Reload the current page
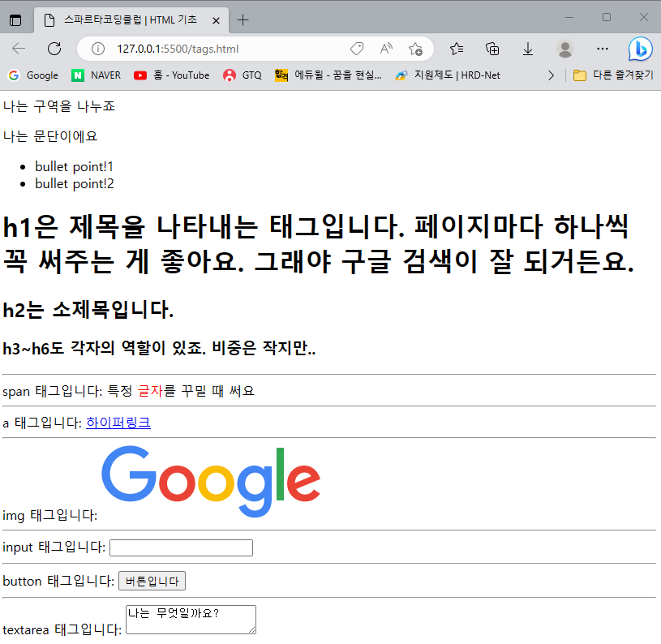This screenshot has width=661, height=644. tap(54, 49)
